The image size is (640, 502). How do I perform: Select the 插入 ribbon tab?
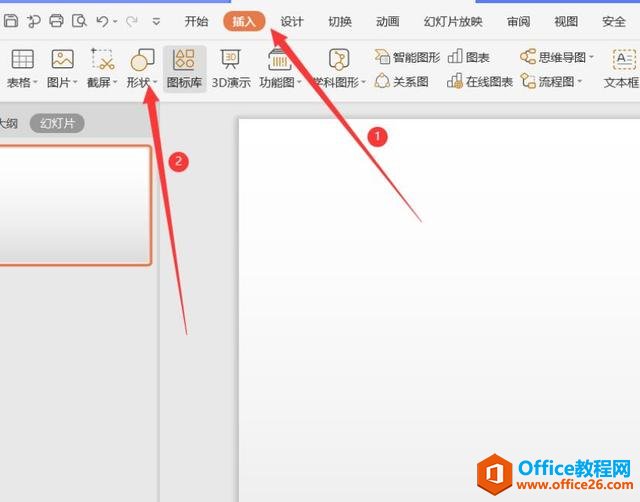click(x=244, y=21)
